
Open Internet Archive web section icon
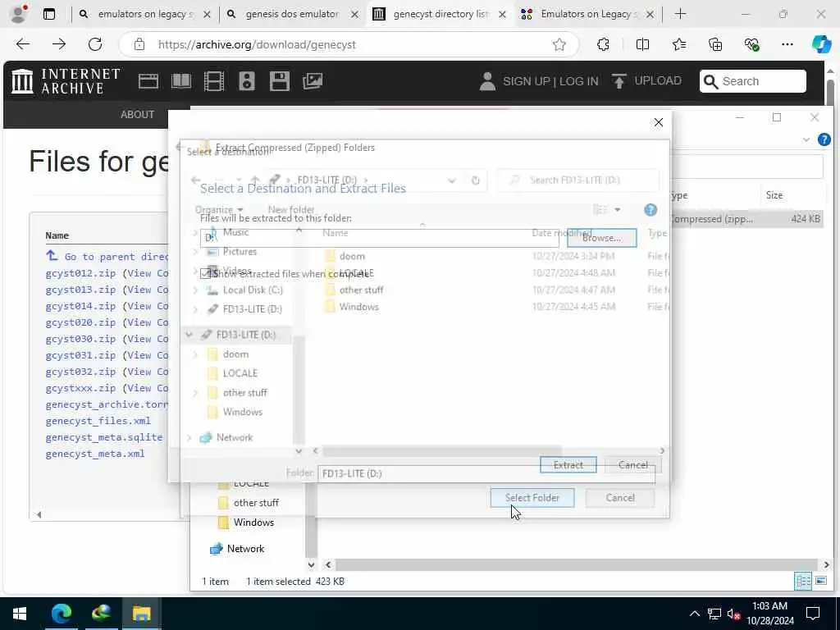coord(148,81)
